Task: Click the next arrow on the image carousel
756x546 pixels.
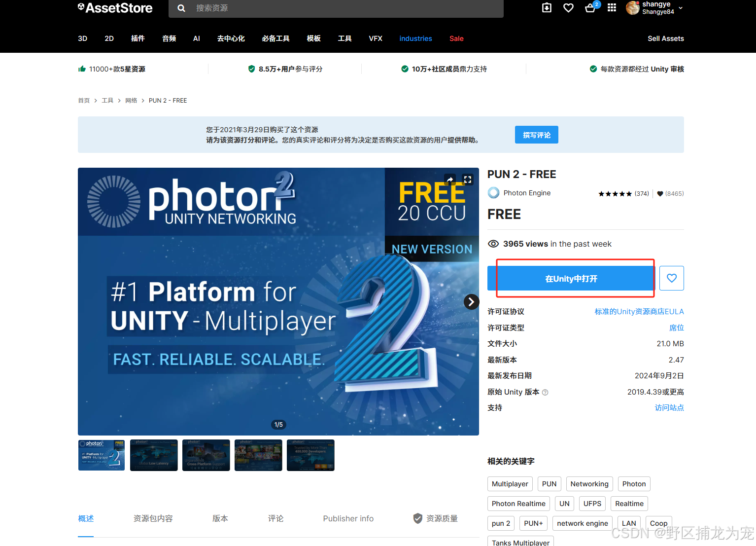Action: 471,301
